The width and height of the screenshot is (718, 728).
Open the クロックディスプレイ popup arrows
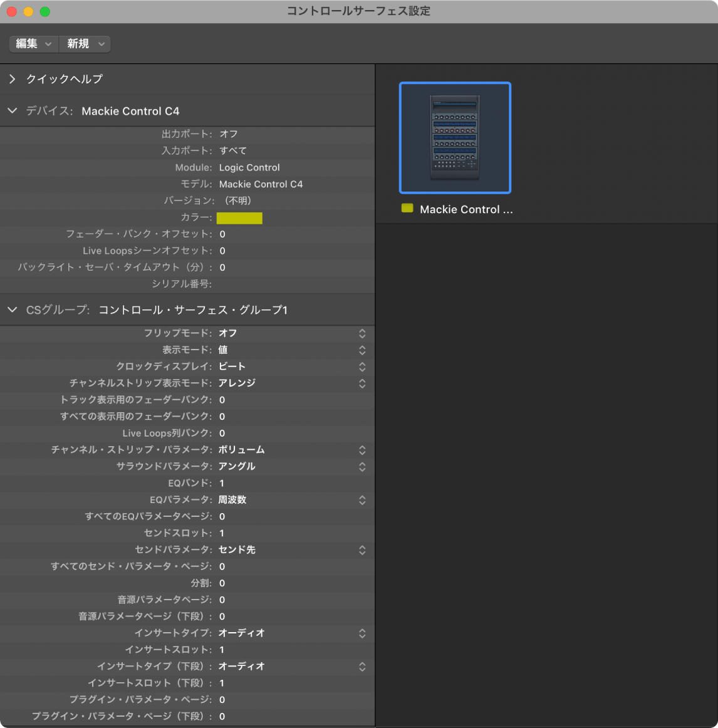pos(362,367)
